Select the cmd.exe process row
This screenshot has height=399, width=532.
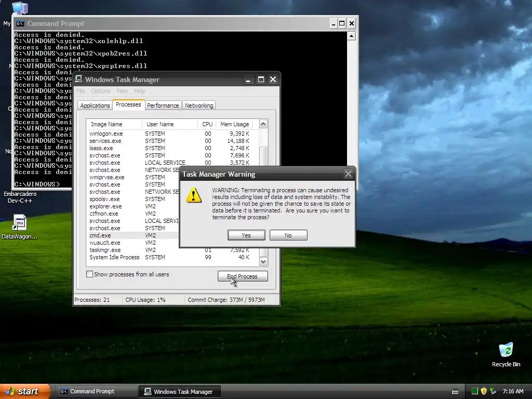click(133, 235)
